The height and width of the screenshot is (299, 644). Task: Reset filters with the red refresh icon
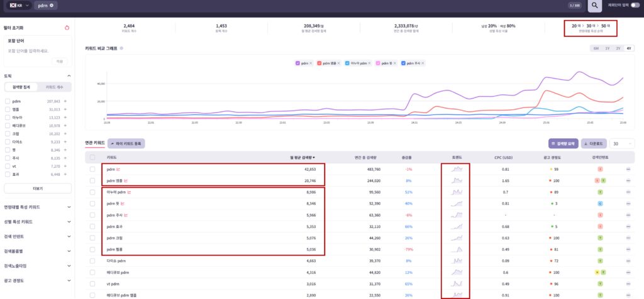pyautogui.click(x=67, y=28)
